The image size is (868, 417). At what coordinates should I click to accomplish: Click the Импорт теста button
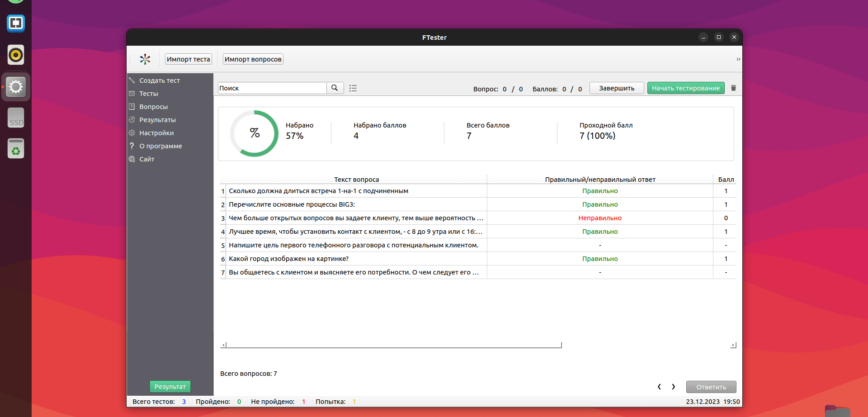[188, 59]
